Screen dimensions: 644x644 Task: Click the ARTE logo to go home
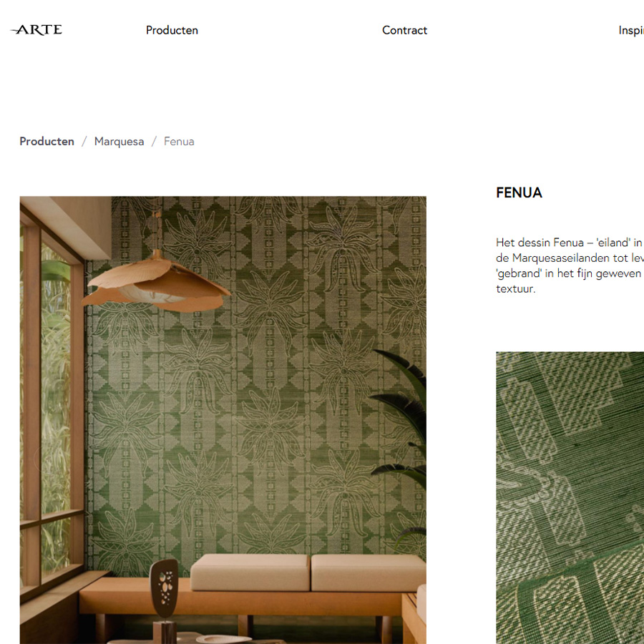click(36, 29)
